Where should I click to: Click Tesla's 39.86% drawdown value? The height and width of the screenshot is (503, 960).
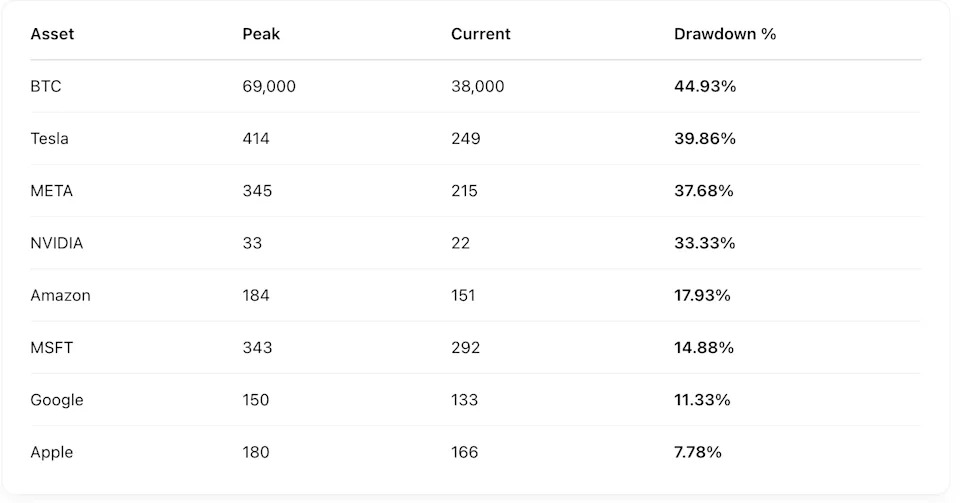point(705,138)
